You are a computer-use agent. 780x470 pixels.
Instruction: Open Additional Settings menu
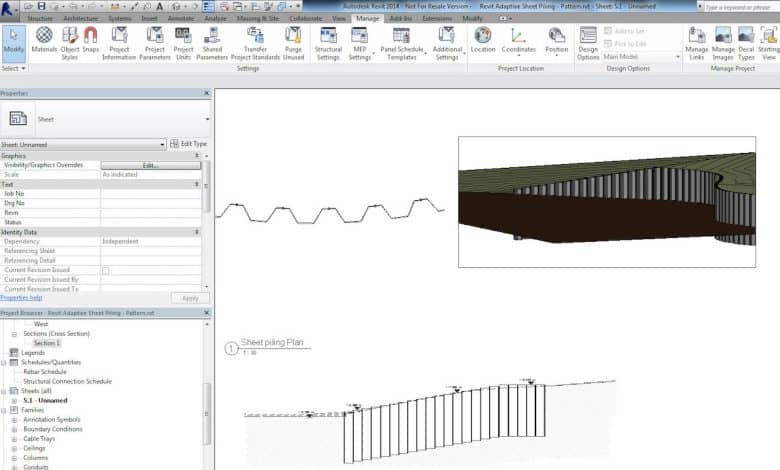[x=447, y=43]
